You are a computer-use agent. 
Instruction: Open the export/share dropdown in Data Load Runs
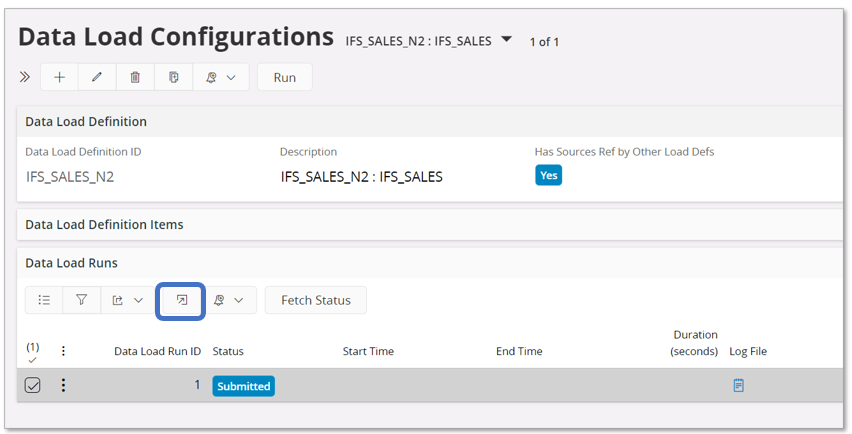pos(127,300)
